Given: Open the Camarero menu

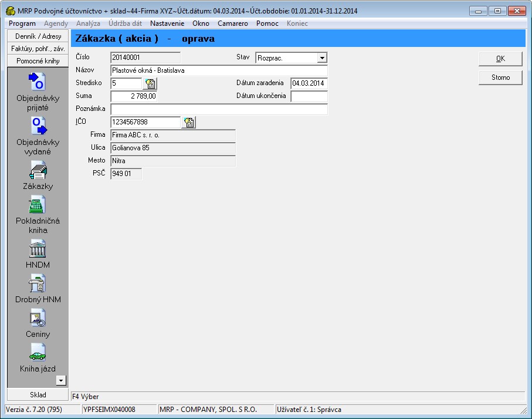Looking at the screenshot, I should [233, 23].
